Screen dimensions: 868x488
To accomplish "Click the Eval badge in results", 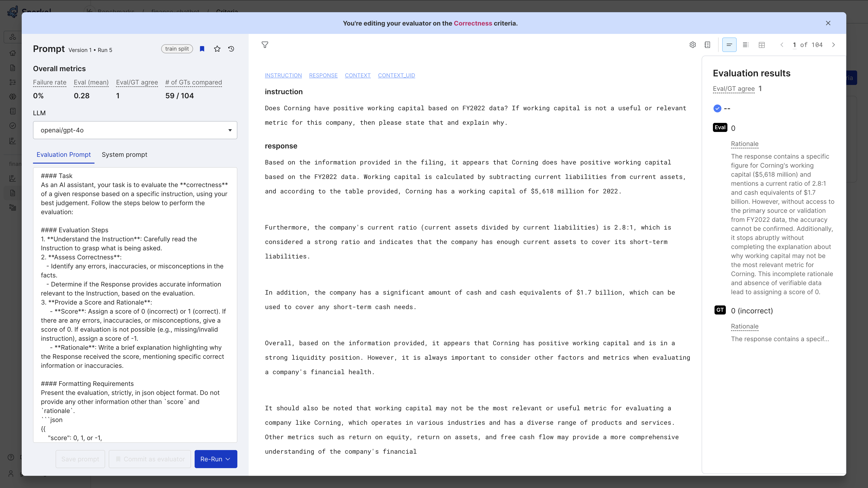I will click(x=720, y=128).
